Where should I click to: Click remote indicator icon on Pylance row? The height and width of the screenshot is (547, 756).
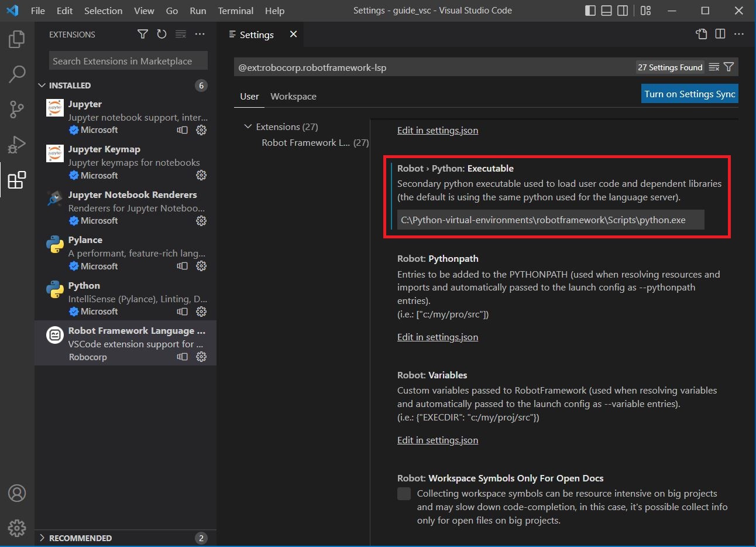pyautogui.click(x=183, y=266)
